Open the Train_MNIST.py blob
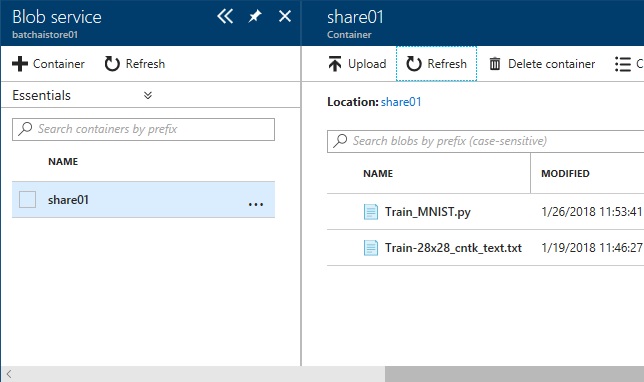The width and height of the screenshot is (644, 382). pos(428,212)
